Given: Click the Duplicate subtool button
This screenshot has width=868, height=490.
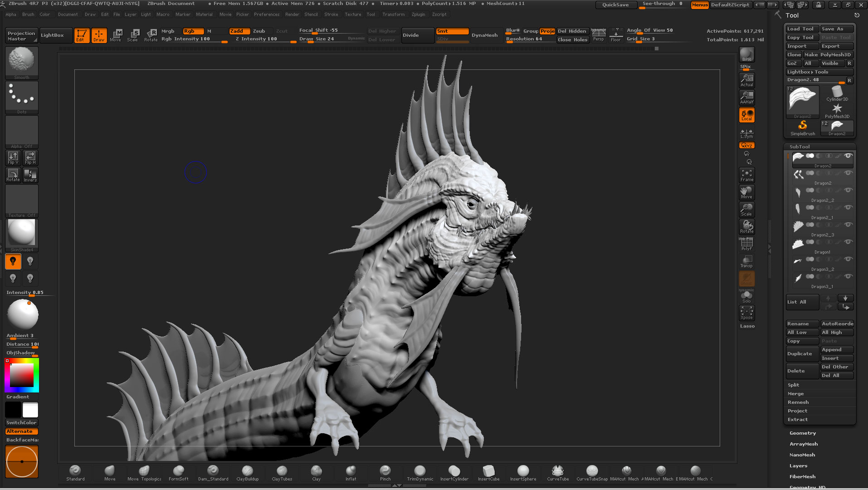Looking at the screenshot, I should (x=802, y=354).
